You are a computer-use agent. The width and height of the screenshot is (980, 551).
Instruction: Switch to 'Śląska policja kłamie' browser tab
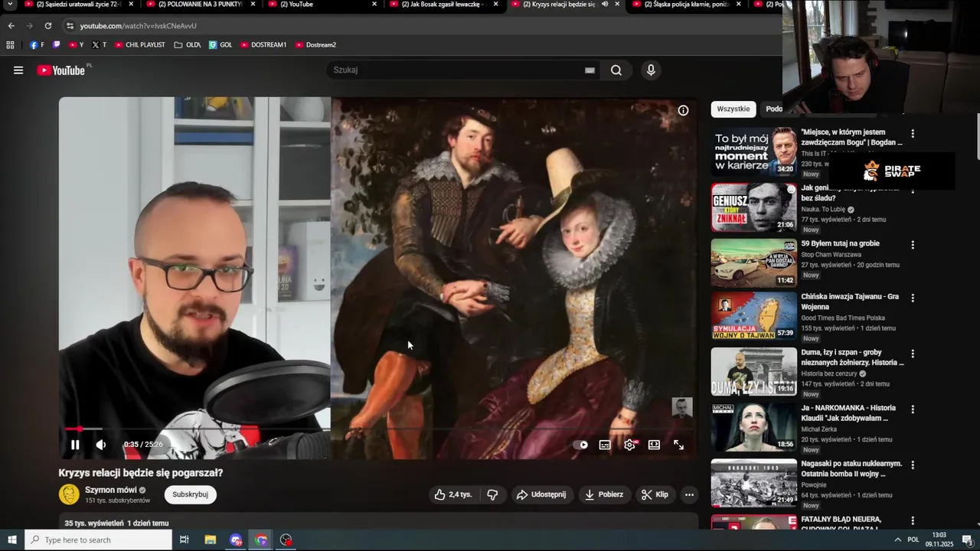[685, 5]
